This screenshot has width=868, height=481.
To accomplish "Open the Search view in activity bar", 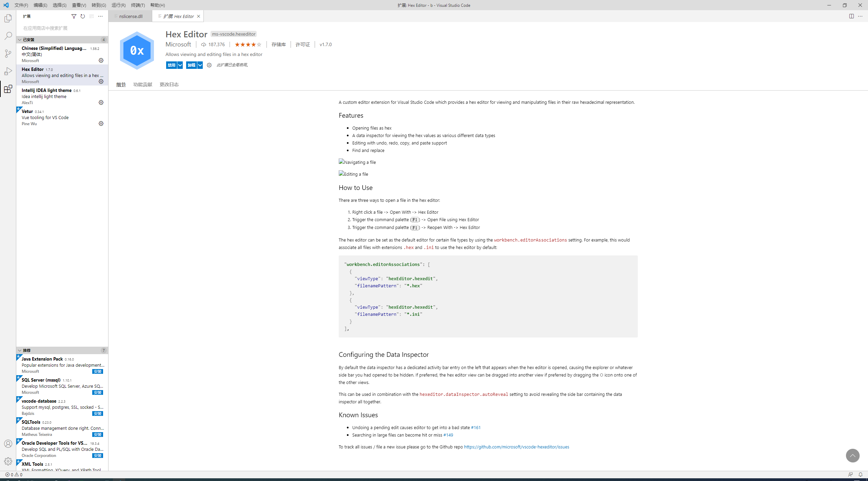I will (x=8, y=36).
